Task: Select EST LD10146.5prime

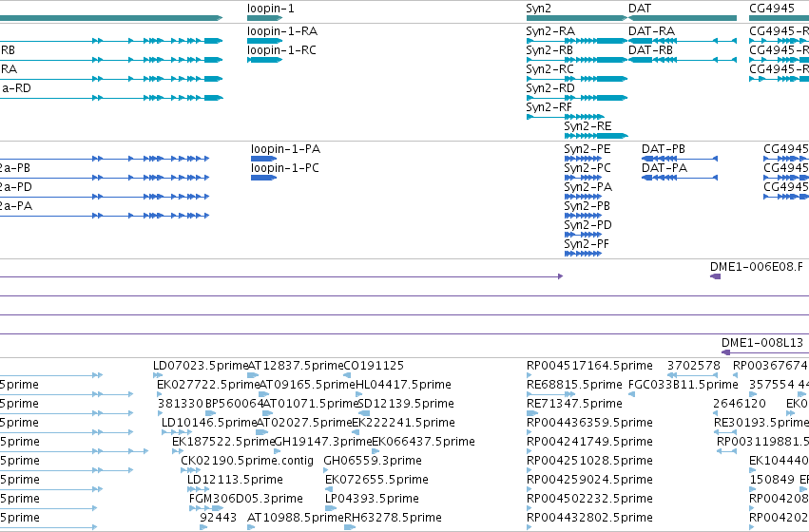Action: point(177,432)
